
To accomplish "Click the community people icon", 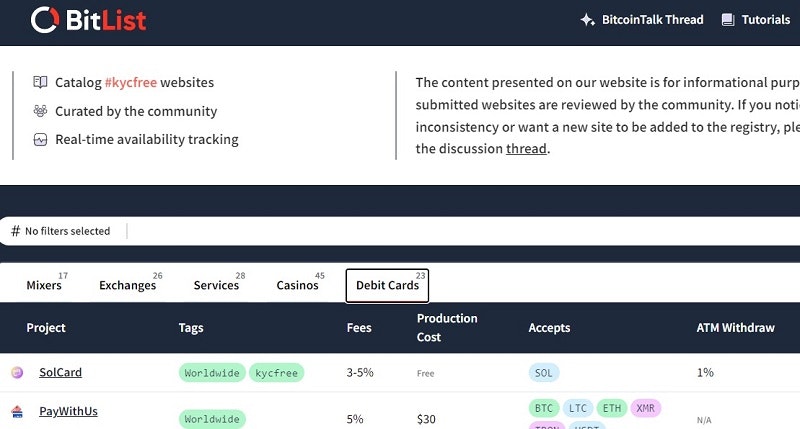I will pyautogui.click(x=40, y=111).
